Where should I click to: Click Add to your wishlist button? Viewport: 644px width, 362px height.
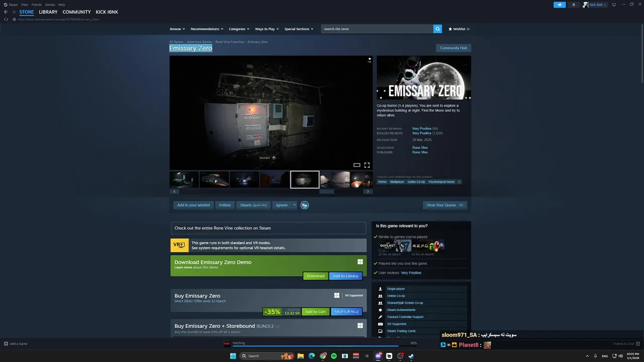(x=194, y=205)
